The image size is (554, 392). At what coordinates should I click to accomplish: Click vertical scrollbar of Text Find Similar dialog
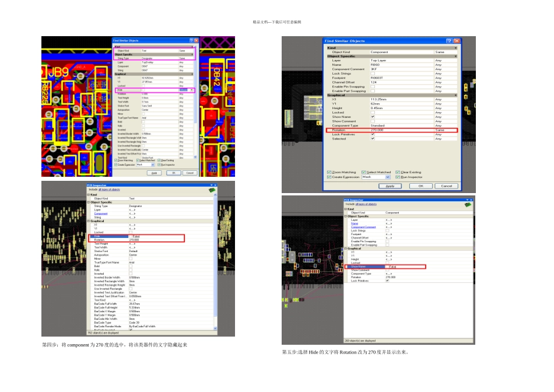tap(195, 102)
